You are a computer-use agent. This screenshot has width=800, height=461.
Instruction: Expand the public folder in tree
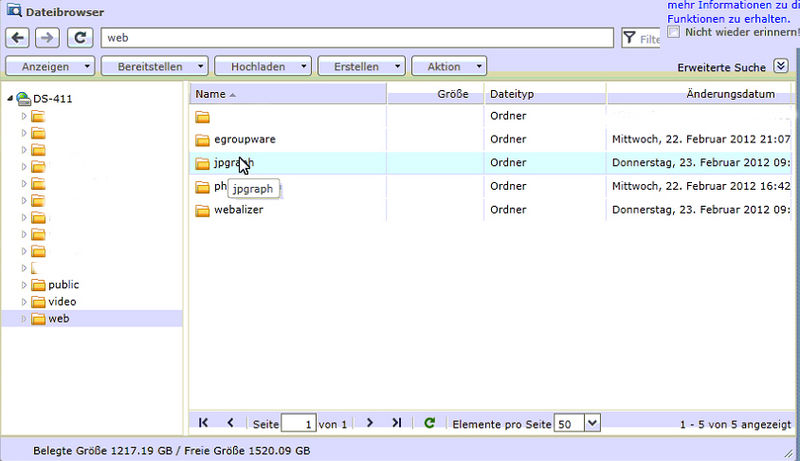(x=25, y=285)
